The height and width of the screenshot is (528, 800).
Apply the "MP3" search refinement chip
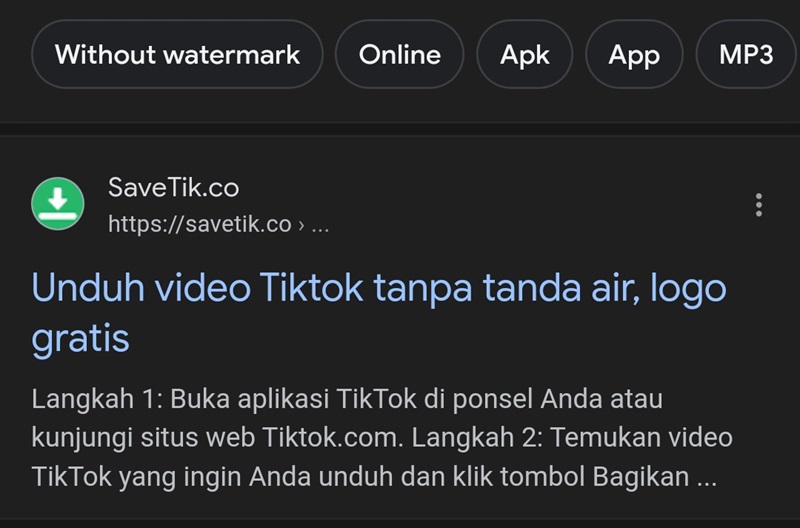click(746, 54)
